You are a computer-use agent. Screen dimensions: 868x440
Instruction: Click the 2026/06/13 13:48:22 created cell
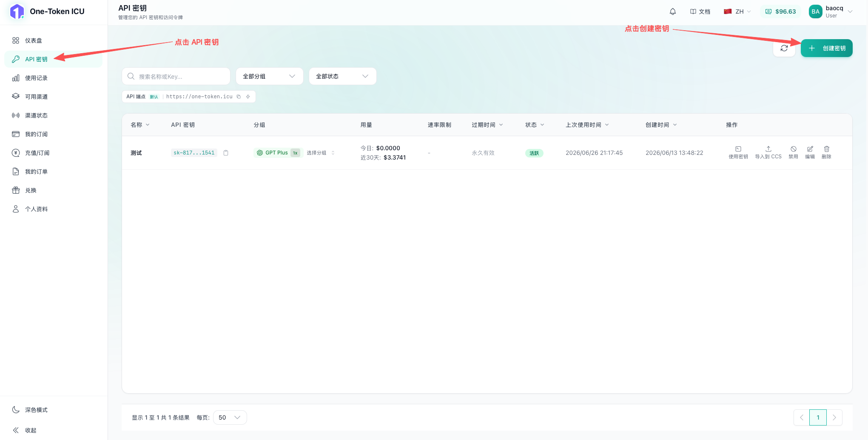674,153
